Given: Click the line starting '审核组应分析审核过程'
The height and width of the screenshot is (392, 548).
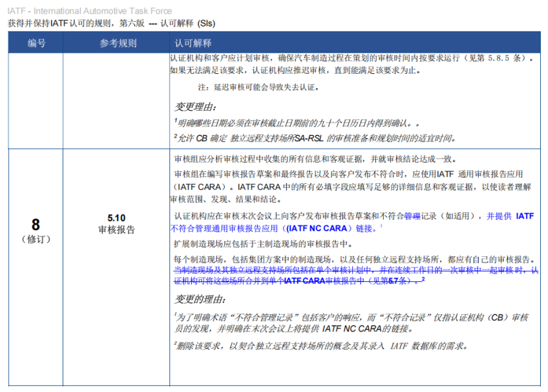Looking at the screenshot, I should (x=316, y=159).
